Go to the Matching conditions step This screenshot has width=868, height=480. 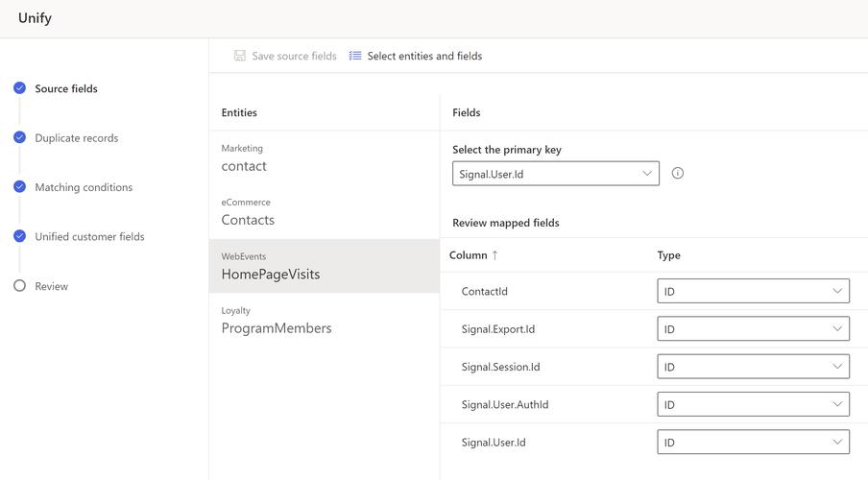point(84,187)
